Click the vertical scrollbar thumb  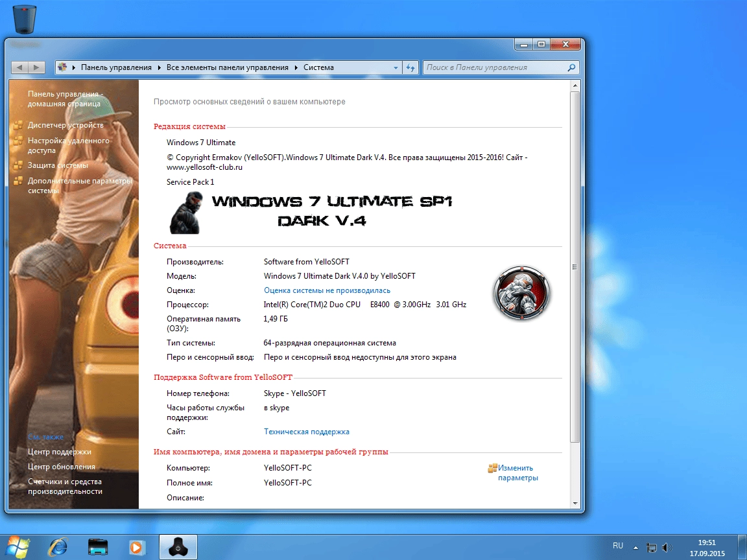point(575,267)
